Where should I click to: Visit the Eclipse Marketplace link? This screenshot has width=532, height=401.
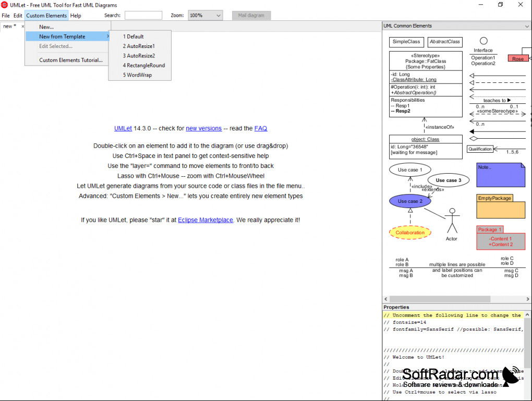[205, 220]
